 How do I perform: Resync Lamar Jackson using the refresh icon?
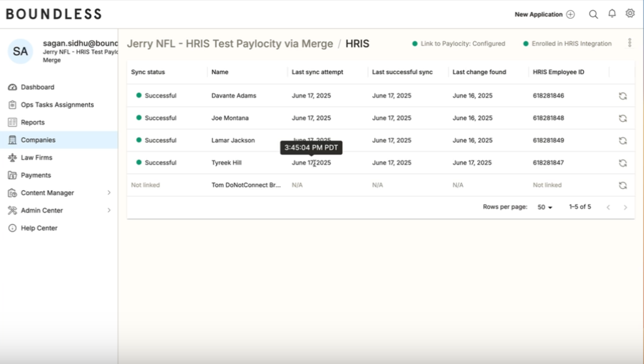click(622, 141)
